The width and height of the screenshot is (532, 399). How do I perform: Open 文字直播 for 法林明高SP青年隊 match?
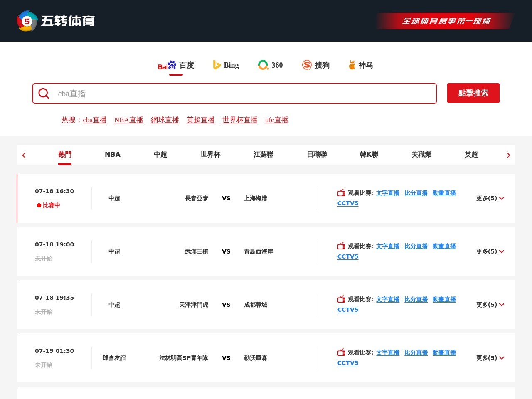pyautogui.click(x=388, y=353)
